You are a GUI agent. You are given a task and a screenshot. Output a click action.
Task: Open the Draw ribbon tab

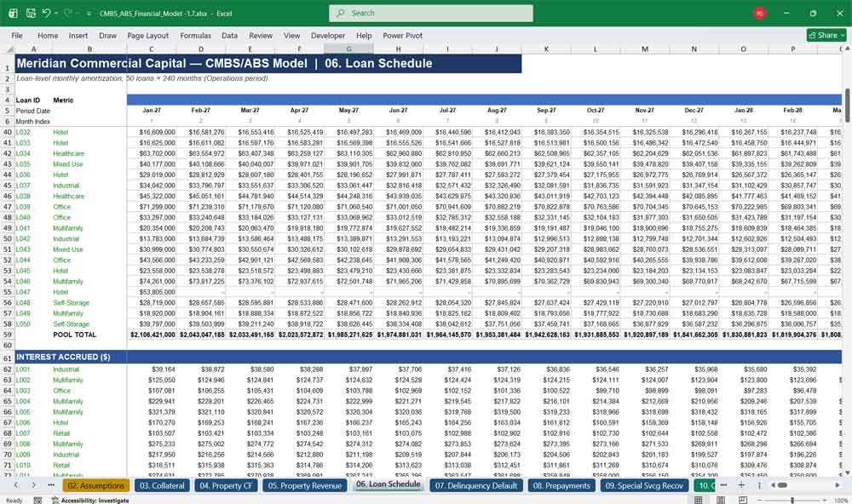pyautogui.click(x=107, y=35)
